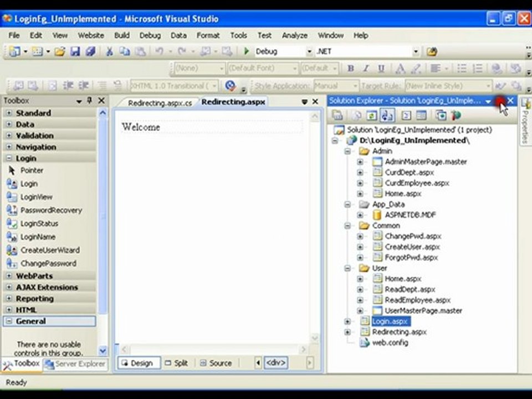This screenshot has width=532, height=399.
Task: Click the browser validation target icon
Action: 231,86
